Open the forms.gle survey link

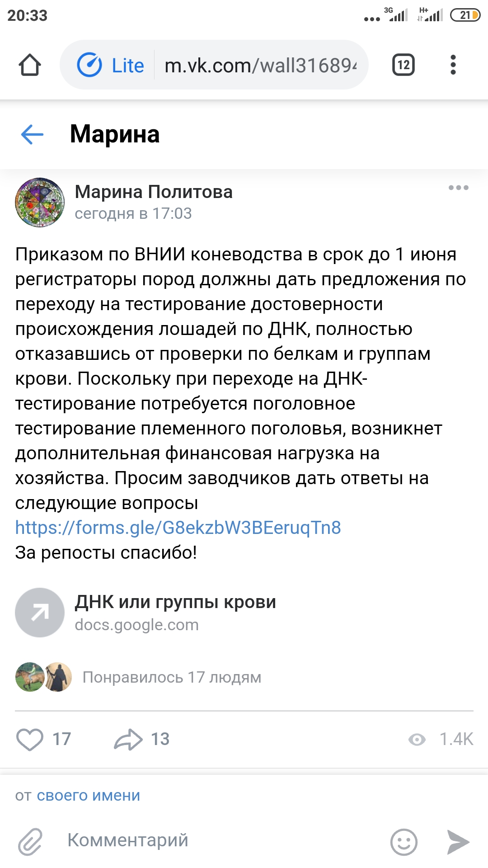pos(178,528)
